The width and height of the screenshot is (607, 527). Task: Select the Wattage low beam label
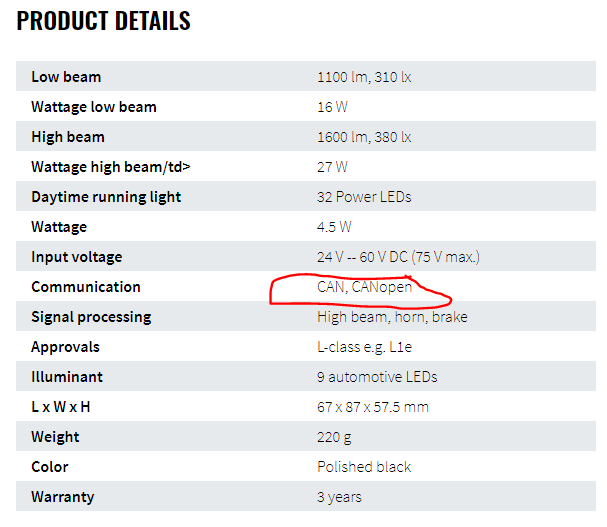coord(94,107)
